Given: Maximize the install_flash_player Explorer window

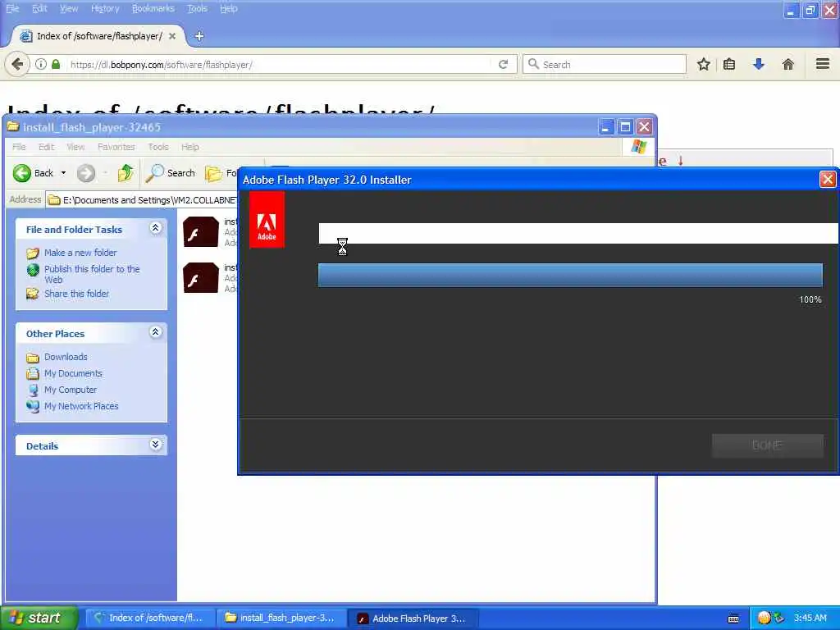Looking at the screenshot, I should (624, 127).
